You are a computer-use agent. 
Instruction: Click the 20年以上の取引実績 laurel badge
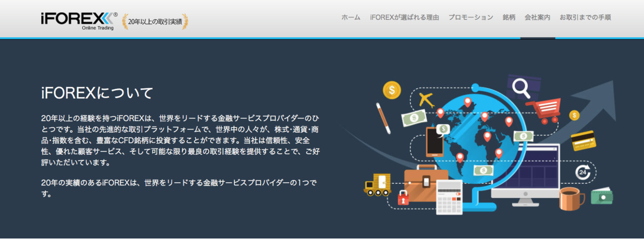(x=155, y=21)
